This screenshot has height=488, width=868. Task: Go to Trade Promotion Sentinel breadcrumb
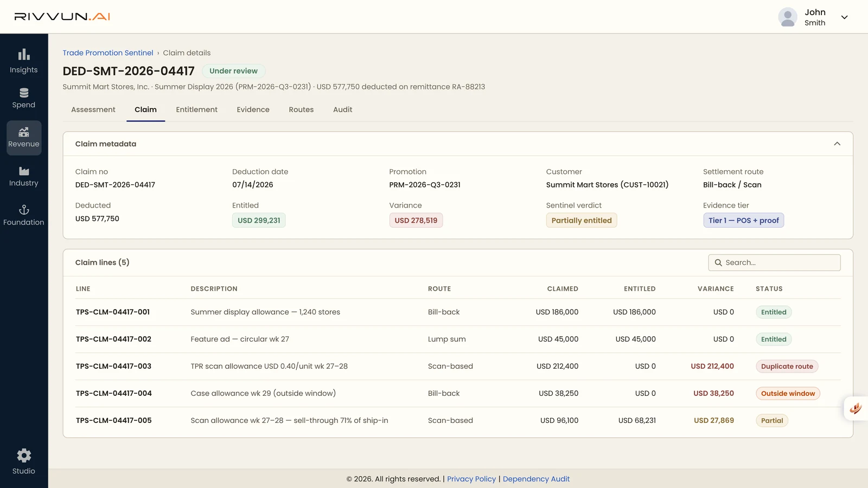[x=108, y=53]
